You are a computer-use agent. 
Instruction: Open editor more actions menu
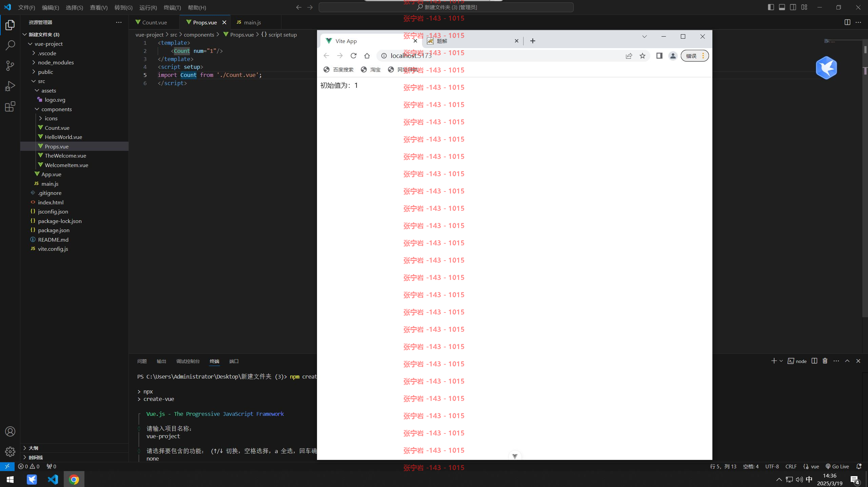[x=858, y=22]
